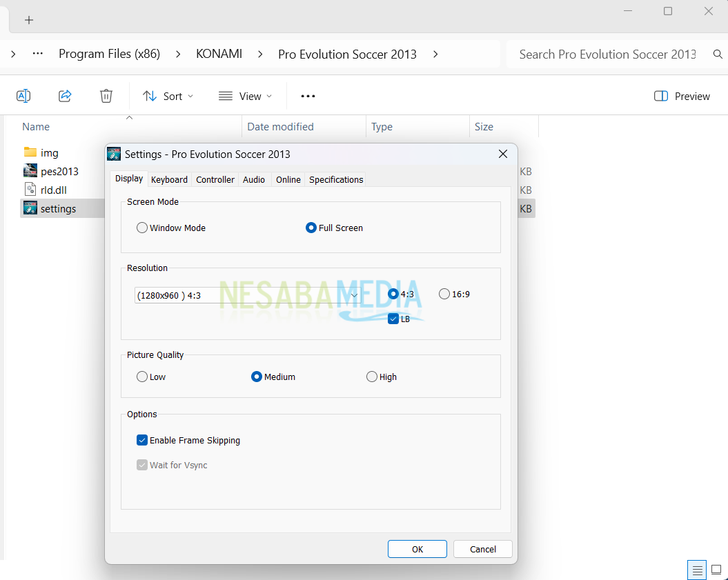Screen dimensions: 728x580
Task: Expand chevron after KONAMI breadcrumb
Action: coord(260,54)
